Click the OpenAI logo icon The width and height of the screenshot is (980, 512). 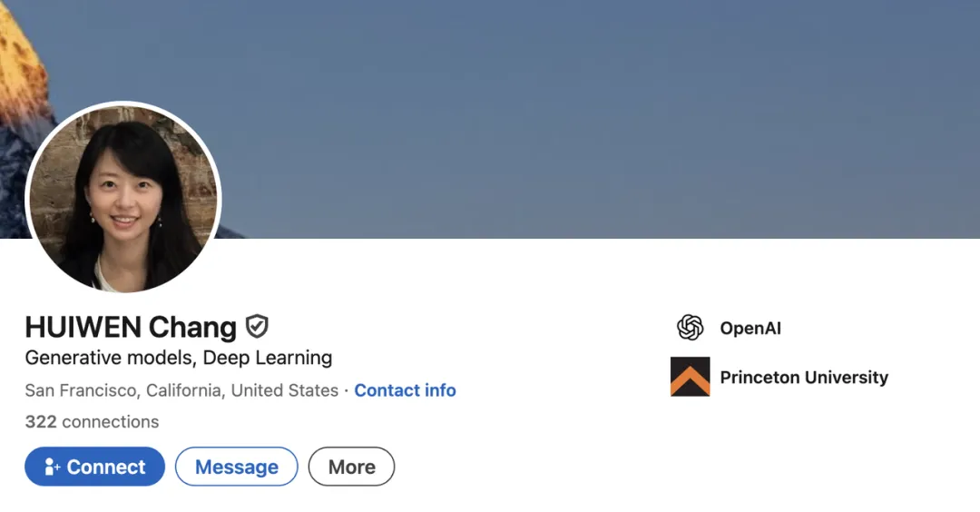coord(691,328)
